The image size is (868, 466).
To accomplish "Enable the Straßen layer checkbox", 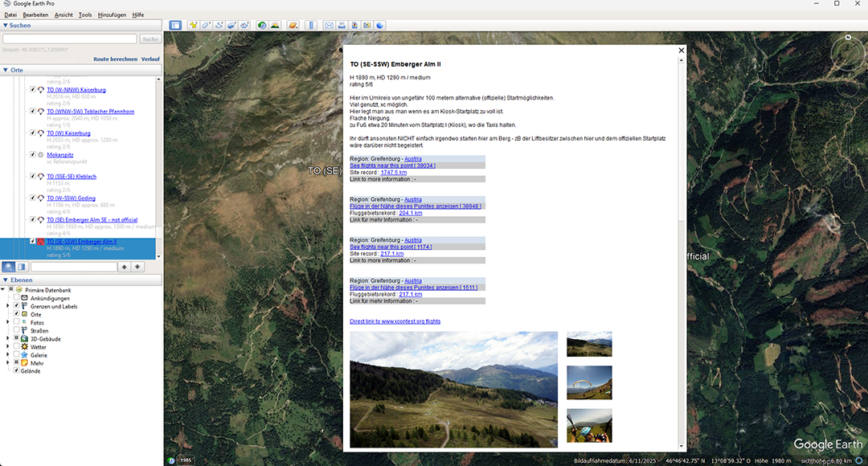I will coord(16,330).
